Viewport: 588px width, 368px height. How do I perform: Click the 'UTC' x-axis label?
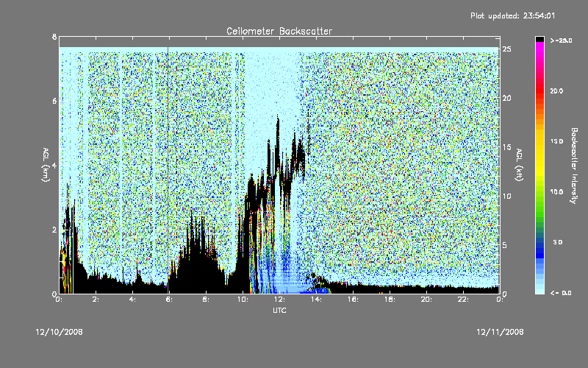coord(279,310)
